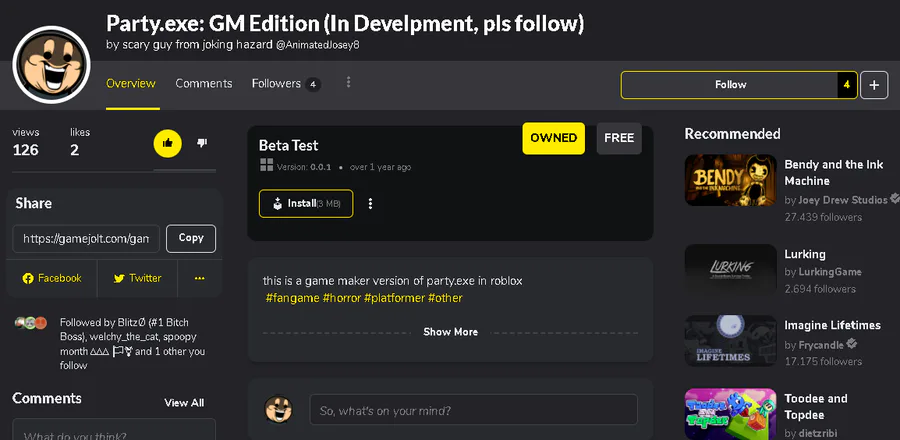The height and width of the screenshot is (440, 900).
Task: Open more options next to Followers tab
Action: point(348,83)
